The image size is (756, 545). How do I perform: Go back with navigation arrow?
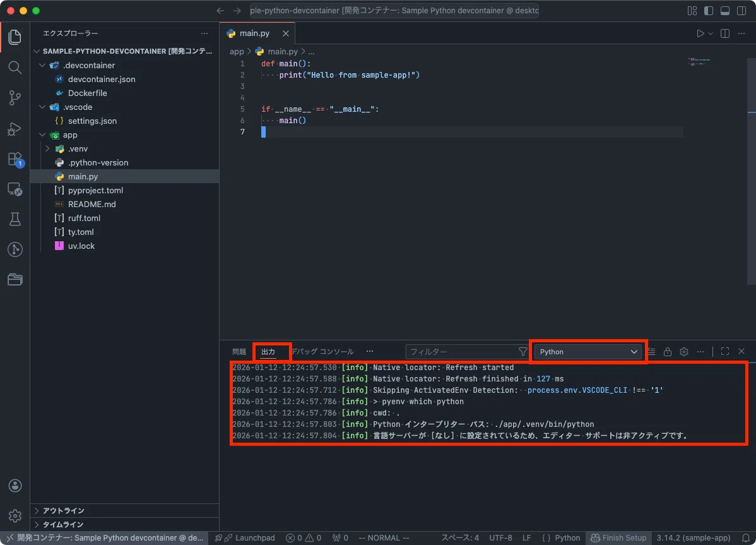pos(220,11)
